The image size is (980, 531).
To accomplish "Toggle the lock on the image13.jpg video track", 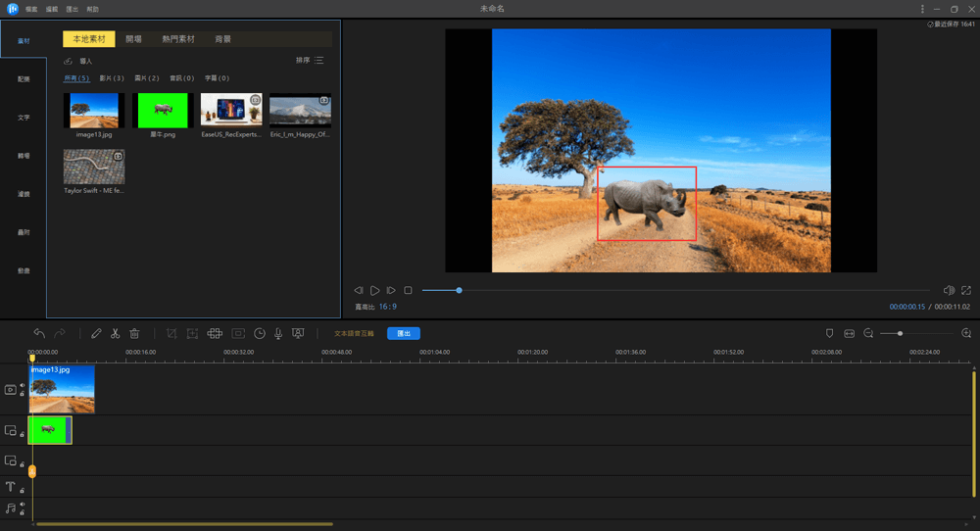I will click(x=22, y=394).
